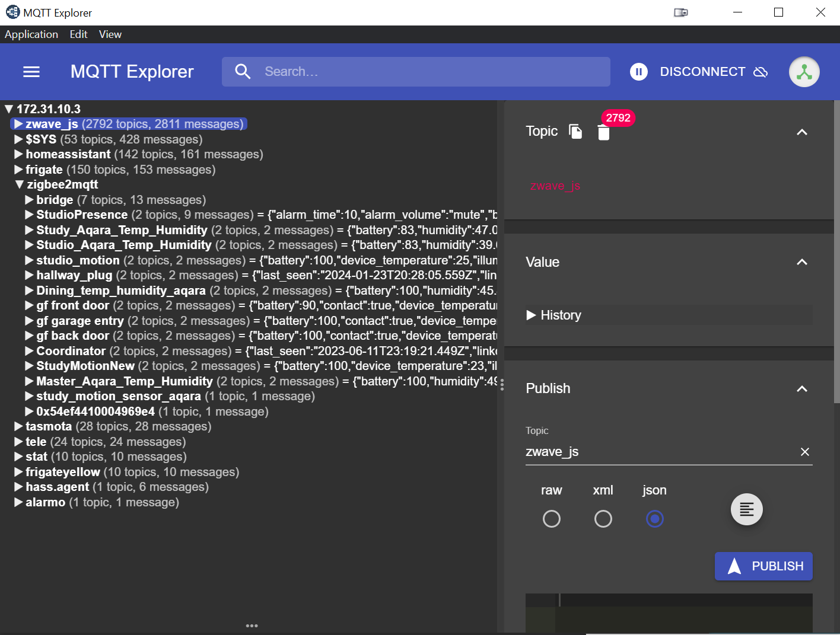Image resolution: width=840 pixels, height=635 pixels.
Task: Open the hamburger navigation menu
Action: click(31, 72)
